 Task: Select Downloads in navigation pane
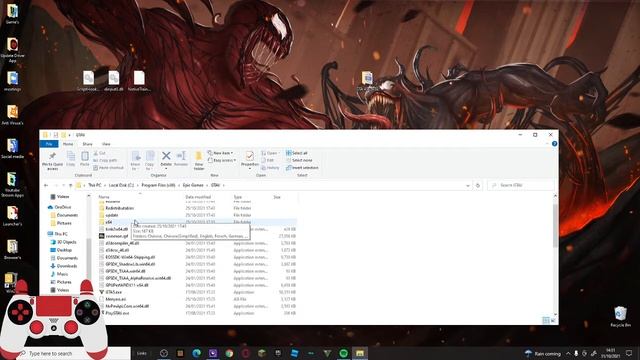click(63, 266)
